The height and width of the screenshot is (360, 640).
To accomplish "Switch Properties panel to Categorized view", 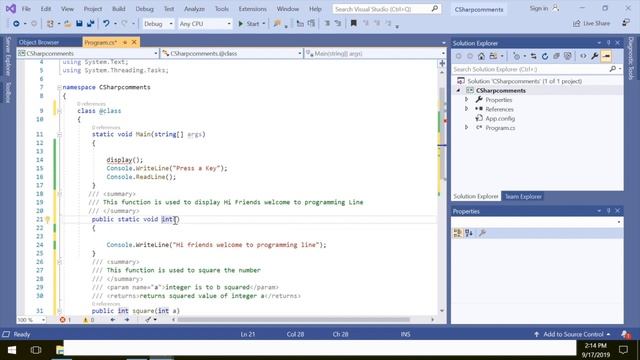I will (x=458, y=233).
